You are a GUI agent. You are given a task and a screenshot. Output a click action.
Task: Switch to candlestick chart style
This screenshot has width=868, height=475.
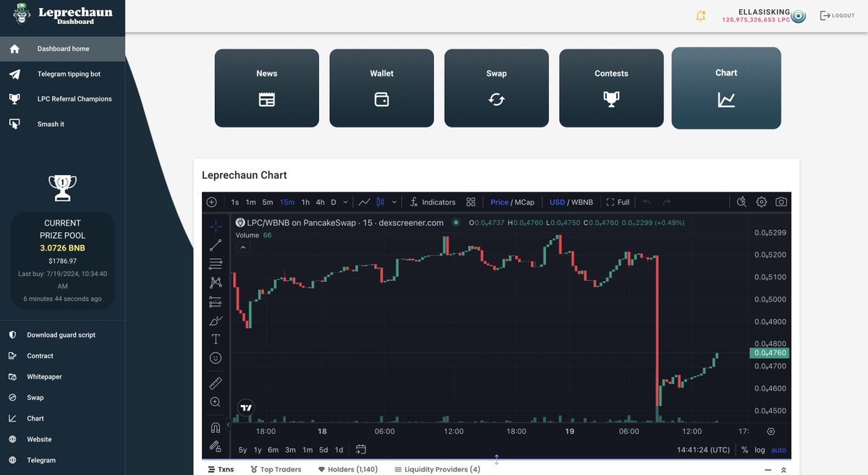tap(380, 202)
